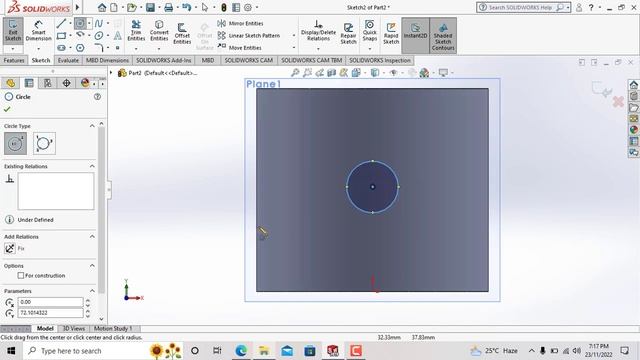The width and height of the screenshot is (640, 360).
Task: Open the Smart Dimension dropdown arrow
Action: 38,49
